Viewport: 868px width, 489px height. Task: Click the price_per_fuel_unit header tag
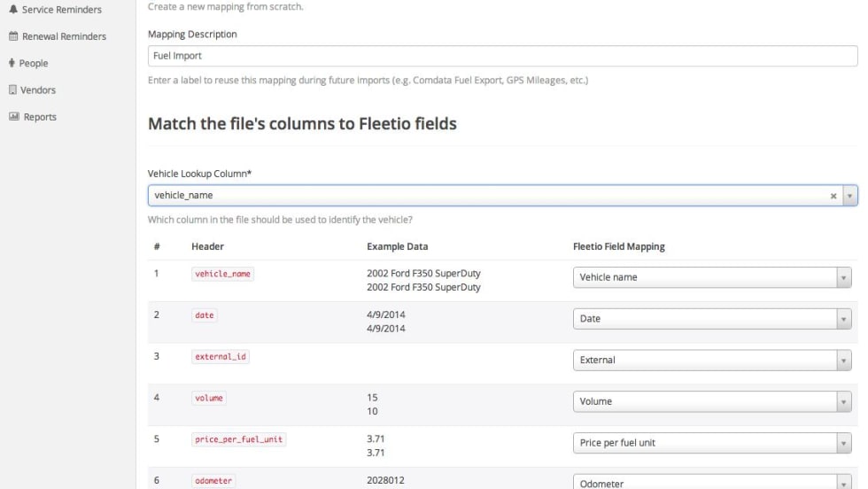point(239,440)
